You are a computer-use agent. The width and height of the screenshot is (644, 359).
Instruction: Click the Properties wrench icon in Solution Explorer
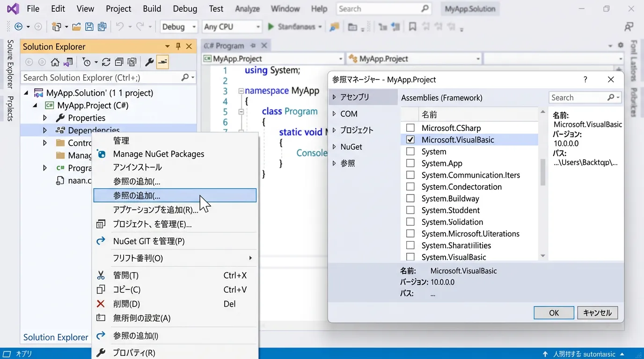pyautogui.click(x=149, y=62)
